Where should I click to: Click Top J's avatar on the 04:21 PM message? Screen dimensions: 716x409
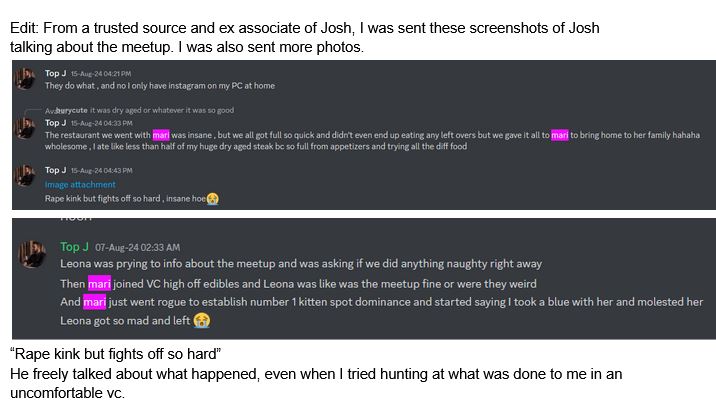tap(27, 79)
